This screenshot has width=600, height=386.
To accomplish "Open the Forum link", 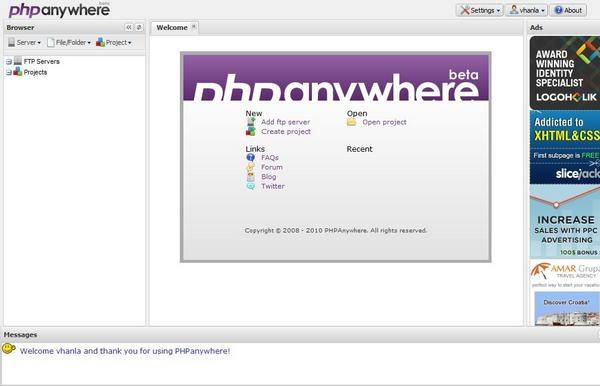I will point(272,167).
